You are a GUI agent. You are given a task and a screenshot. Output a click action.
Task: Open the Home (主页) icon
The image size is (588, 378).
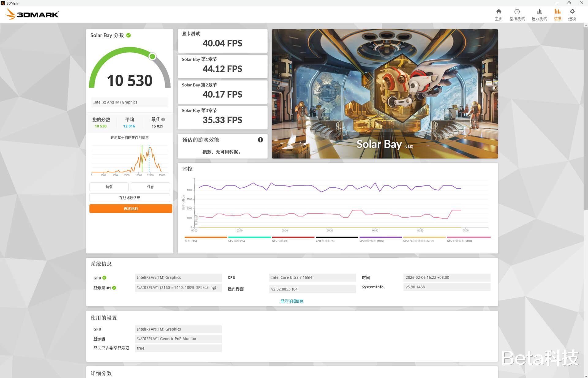(x=499, y=12)
